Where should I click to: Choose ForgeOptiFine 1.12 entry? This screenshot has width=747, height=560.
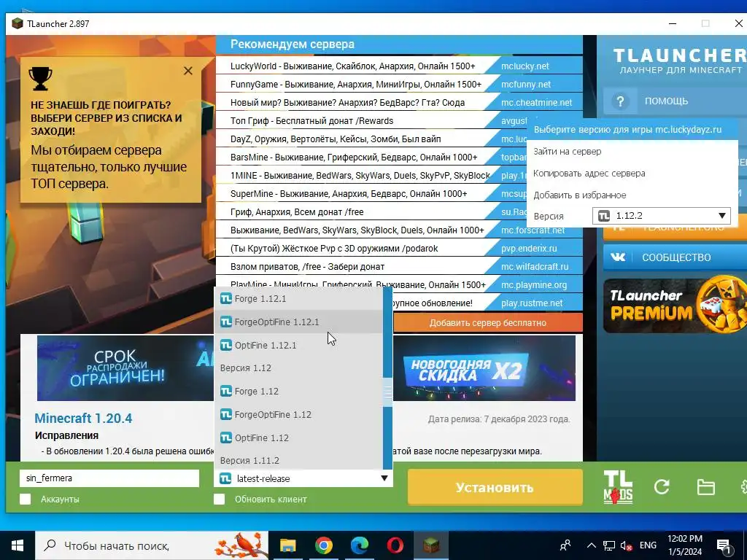298,415
